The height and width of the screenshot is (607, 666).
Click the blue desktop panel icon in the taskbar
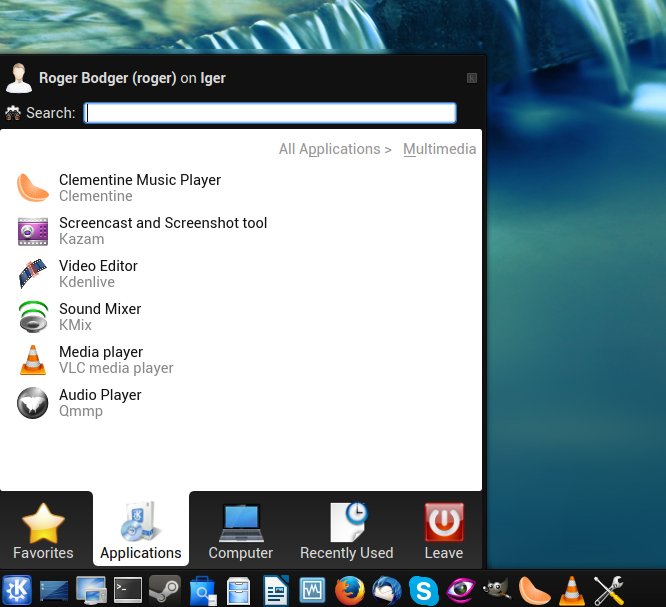54,590
